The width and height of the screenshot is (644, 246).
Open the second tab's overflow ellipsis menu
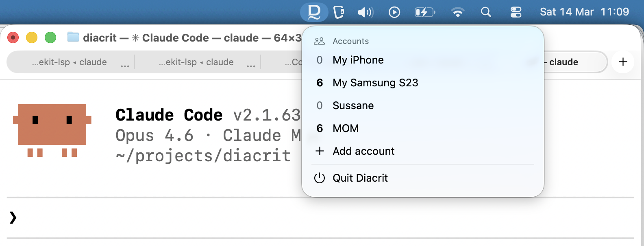[251, 64]
